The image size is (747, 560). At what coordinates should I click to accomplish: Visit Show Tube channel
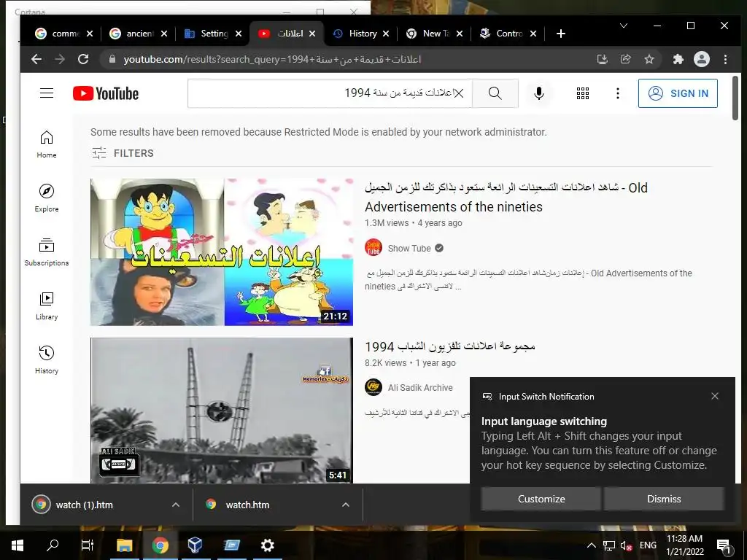(x=409, y=248)
